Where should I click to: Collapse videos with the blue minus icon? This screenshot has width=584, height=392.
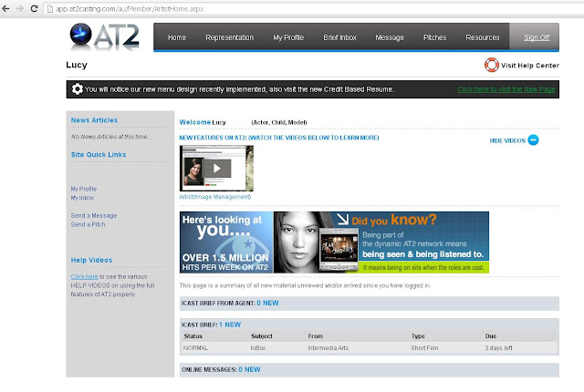click(x=533, y=140)
